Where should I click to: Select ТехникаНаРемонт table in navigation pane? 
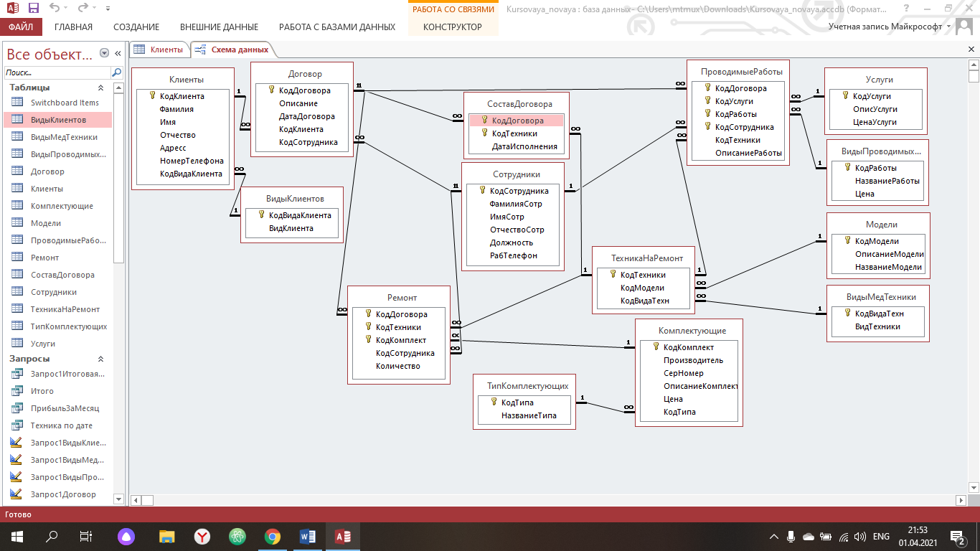click(x=57, y=309)
